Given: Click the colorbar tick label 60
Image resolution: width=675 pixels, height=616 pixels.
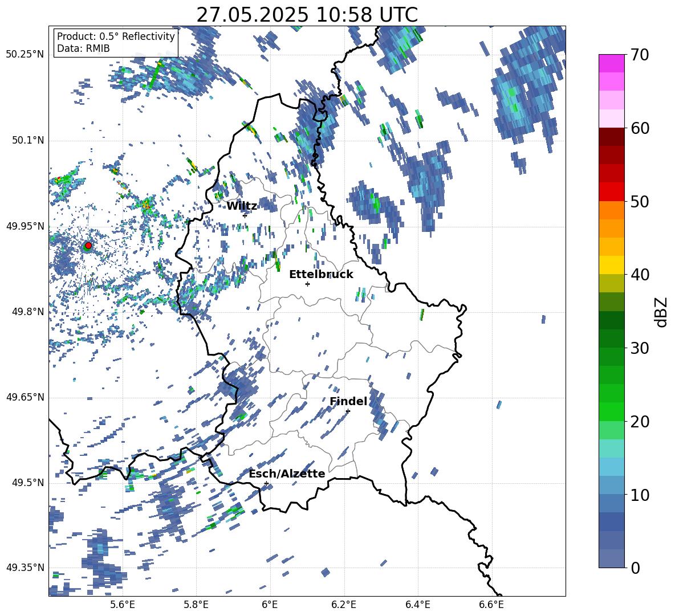Looking at the screenshot, I should [640, 128].
